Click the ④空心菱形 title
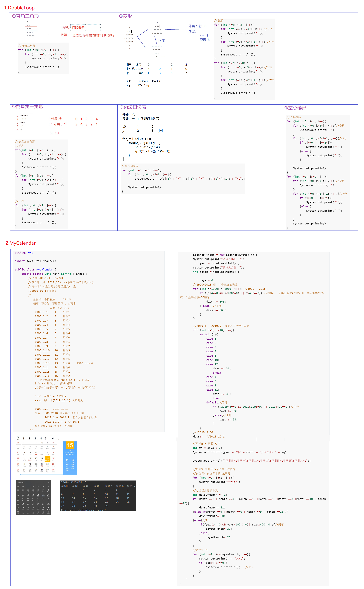 coord(295,108)
